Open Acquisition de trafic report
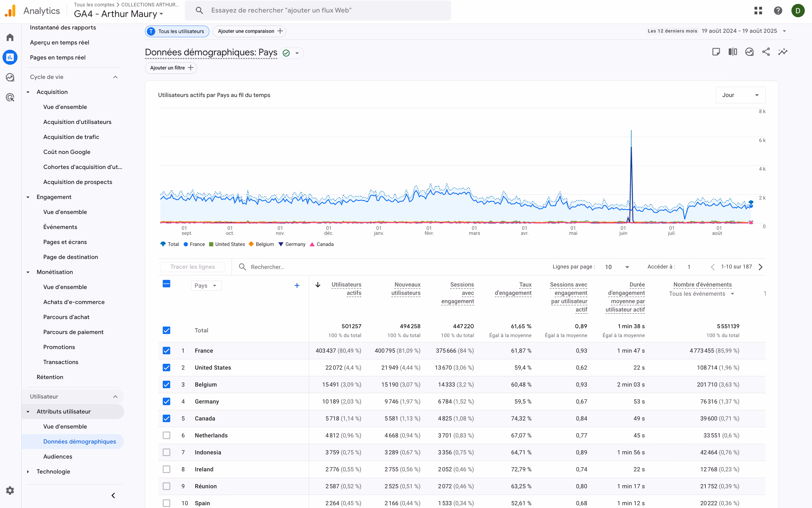Screen dimensions: 812x508 point(71,137)
